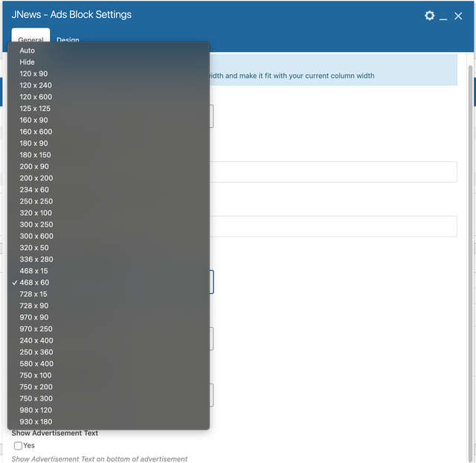This screenshot has height=463, width=476.
Task: Select 120 x 90 ad size
Action: [x=109, y=74]
